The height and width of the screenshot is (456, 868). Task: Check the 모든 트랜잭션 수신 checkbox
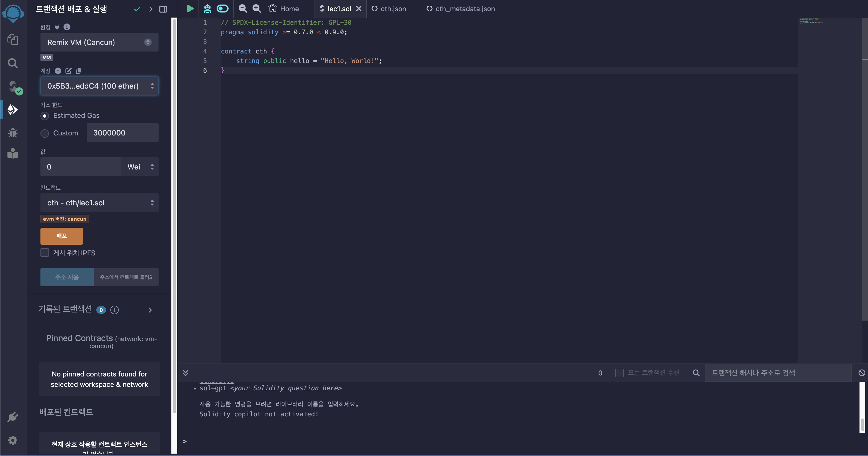(619, 373)
